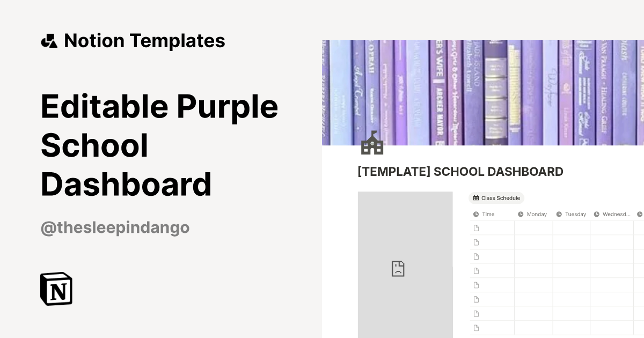Click the document icon in the second schedule row
Image resolution: width=644 pixels, height=338 pixels.
click(x=476, y=242)
